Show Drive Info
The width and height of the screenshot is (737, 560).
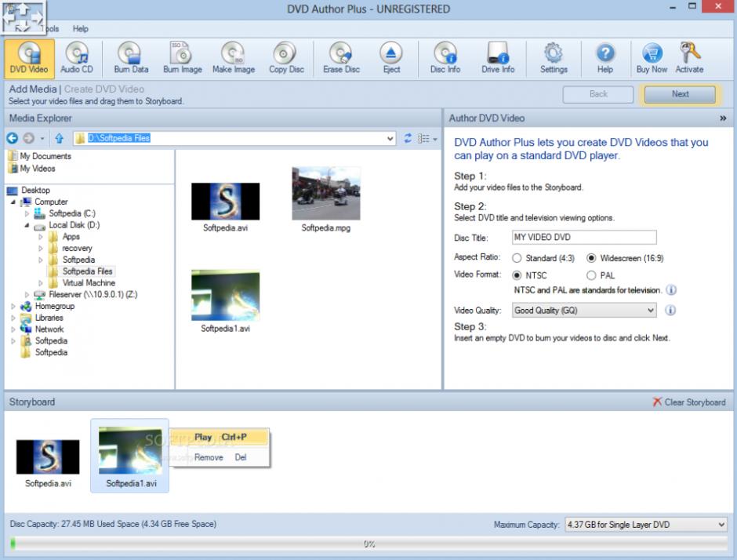pyautogui.click(x=498, y=58)
